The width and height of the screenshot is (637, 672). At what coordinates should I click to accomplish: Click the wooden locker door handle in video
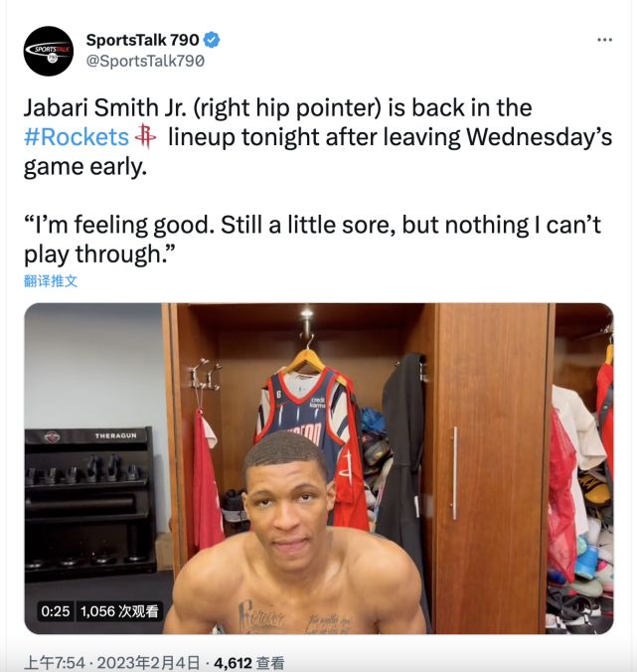point(454,473)
